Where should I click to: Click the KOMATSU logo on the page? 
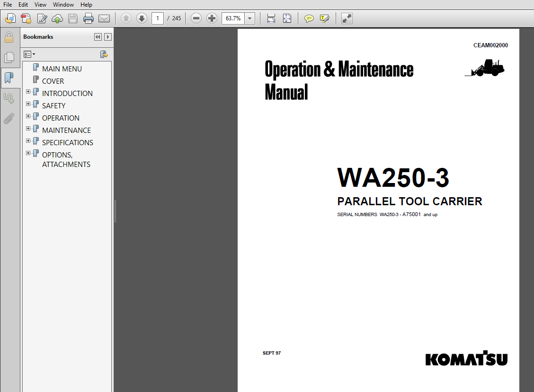coord(466,358)
